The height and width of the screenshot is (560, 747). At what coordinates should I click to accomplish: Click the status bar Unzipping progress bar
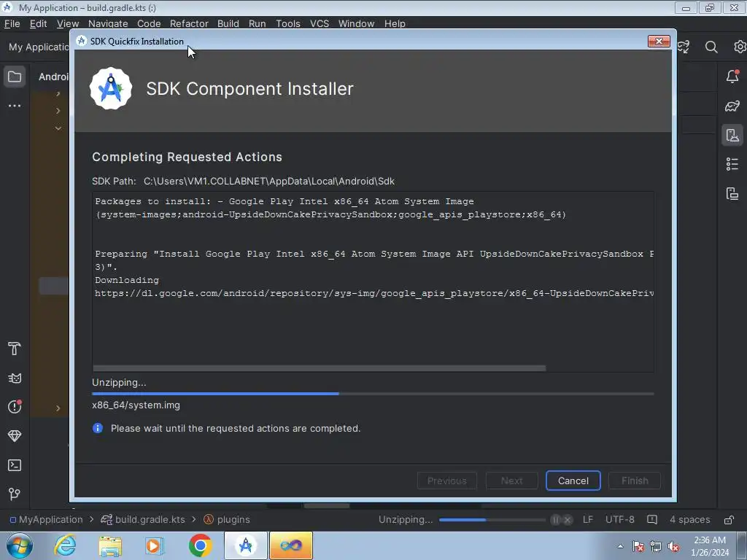[492, 519]
